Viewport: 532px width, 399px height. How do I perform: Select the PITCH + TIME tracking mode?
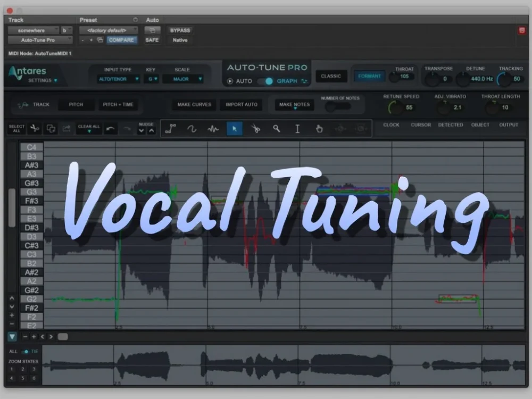pyautogui.click(x=118, y=104)
